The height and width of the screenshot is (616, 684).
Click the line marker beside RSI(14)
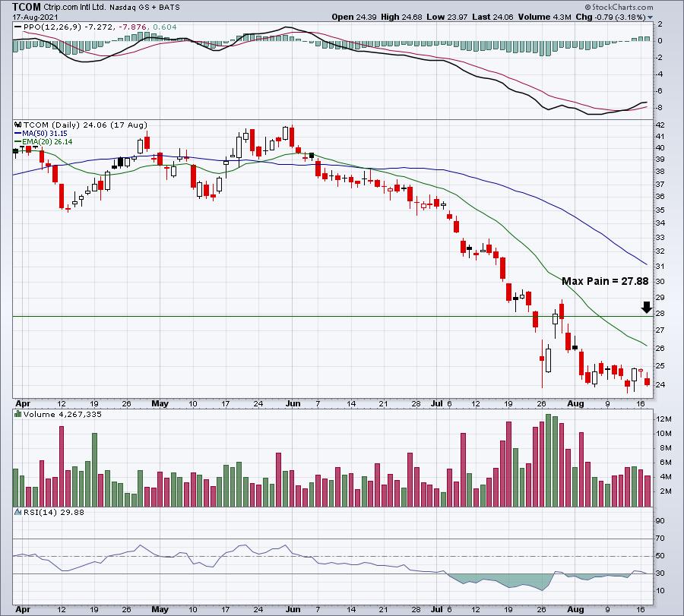coord(17,514)
